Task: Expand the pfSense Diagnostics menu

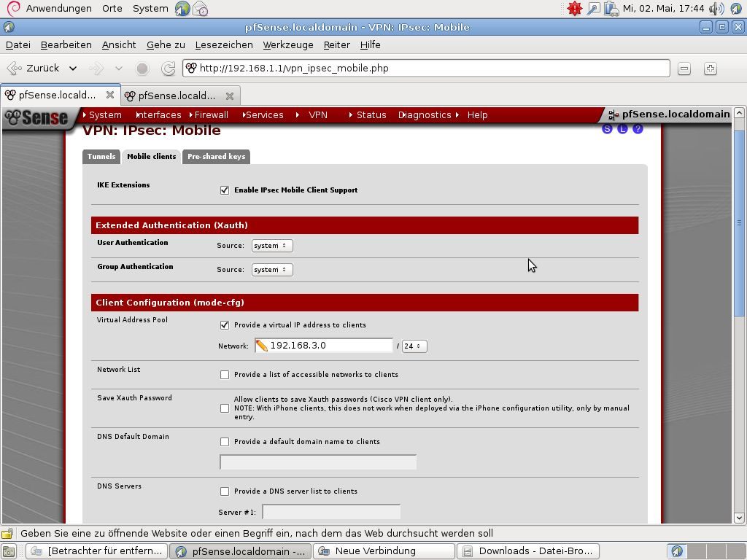Action: 425,114
